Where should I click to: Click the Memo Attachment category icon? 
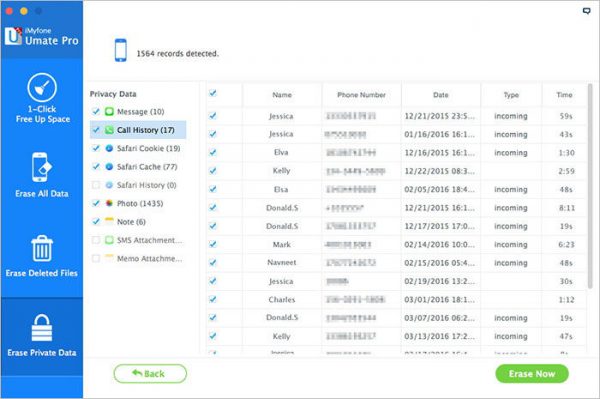[109, 259]
